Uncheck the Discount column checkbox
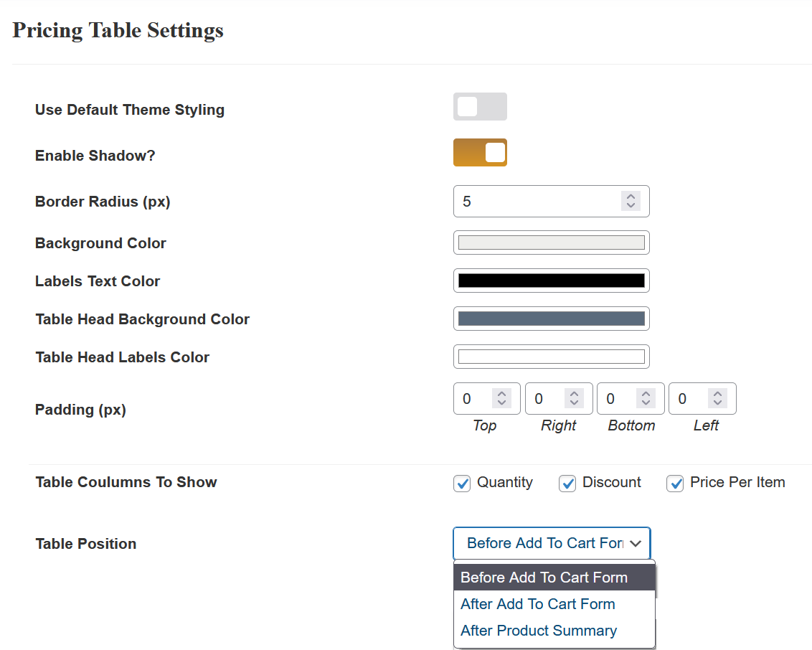This screenshot has height=650, width=812. click(x=567, y=484)
